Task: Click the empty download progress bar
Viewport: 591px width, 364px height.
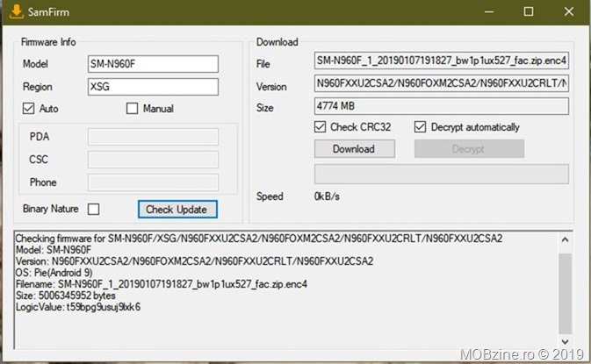Action: [x=442, y=174]
